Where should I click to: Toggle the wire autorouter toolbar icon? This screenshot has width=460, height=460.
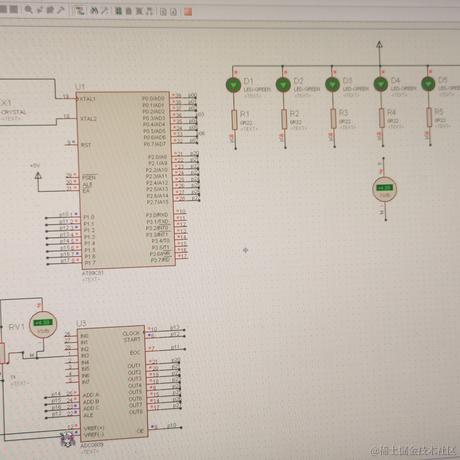coord(79,11)
